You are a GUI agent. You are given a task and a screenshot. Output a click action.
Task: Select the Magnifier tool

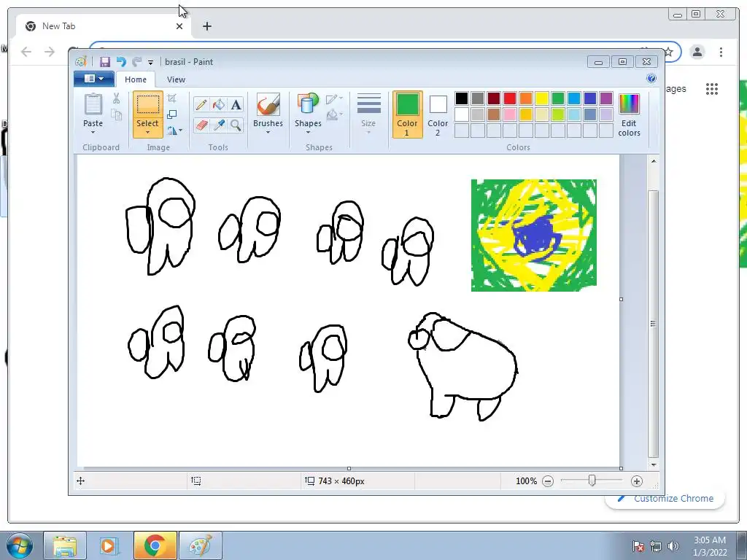[x=236, y=125]
